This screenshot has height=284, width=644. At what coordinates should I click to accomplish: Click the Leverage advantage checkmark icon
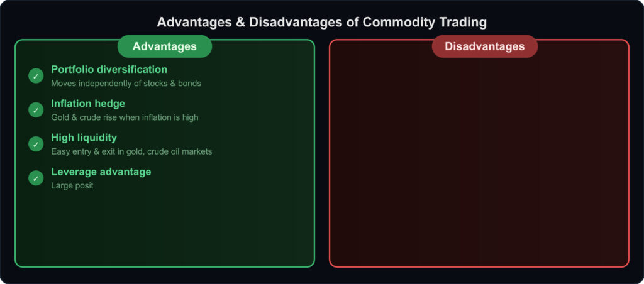36,178
